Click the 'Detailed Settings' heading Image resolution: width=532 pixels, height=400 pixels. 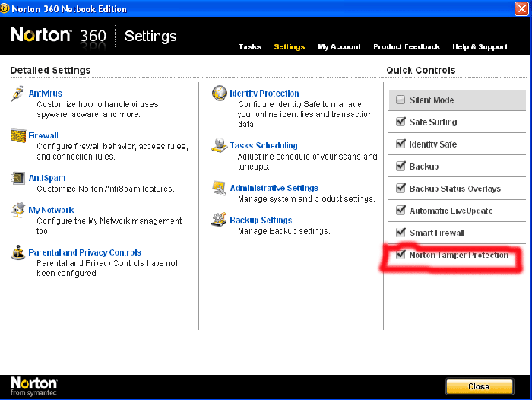51,70
